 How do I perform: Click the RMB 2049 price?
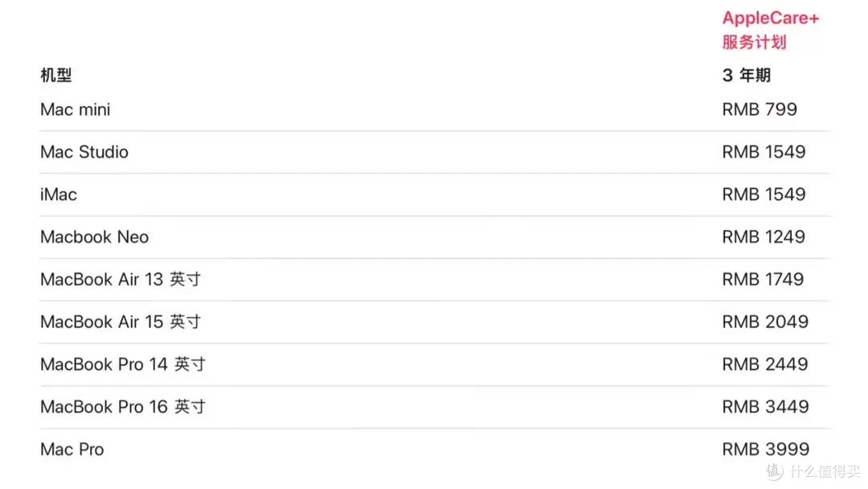pyautogui.click(x=765, y=322)
